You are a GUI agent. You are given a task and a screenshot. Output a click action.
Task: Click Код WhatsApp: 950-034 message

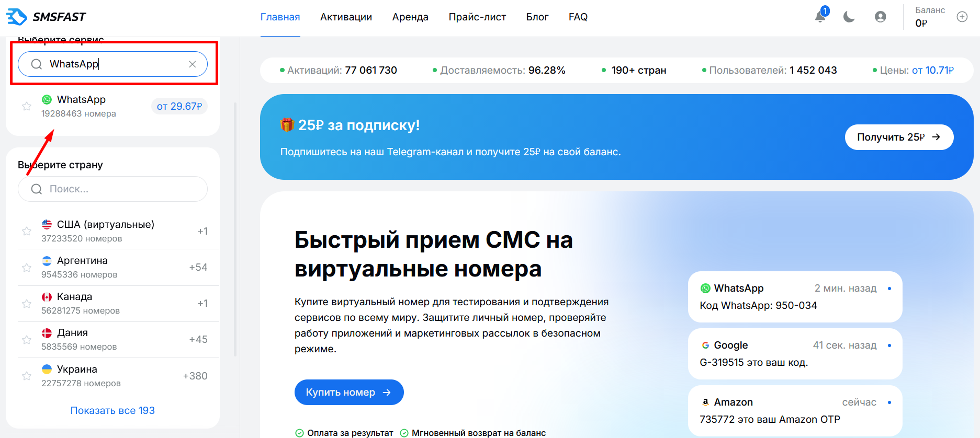758,306
